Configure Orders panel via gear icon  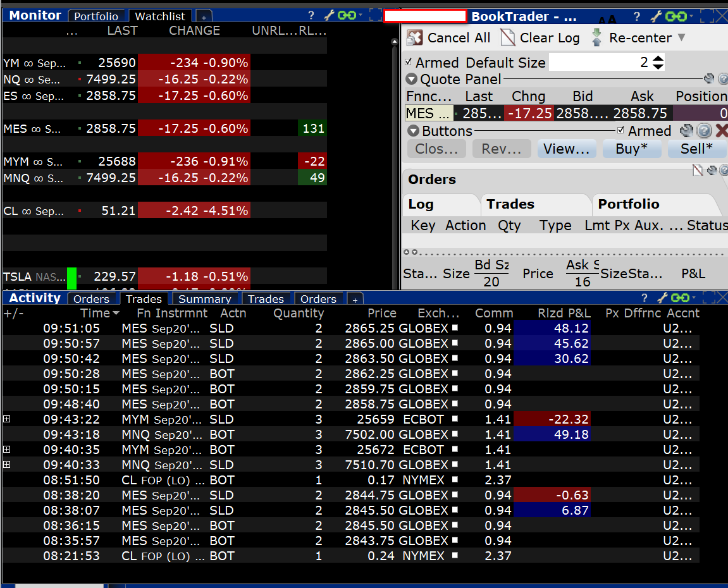pos(712,170)
